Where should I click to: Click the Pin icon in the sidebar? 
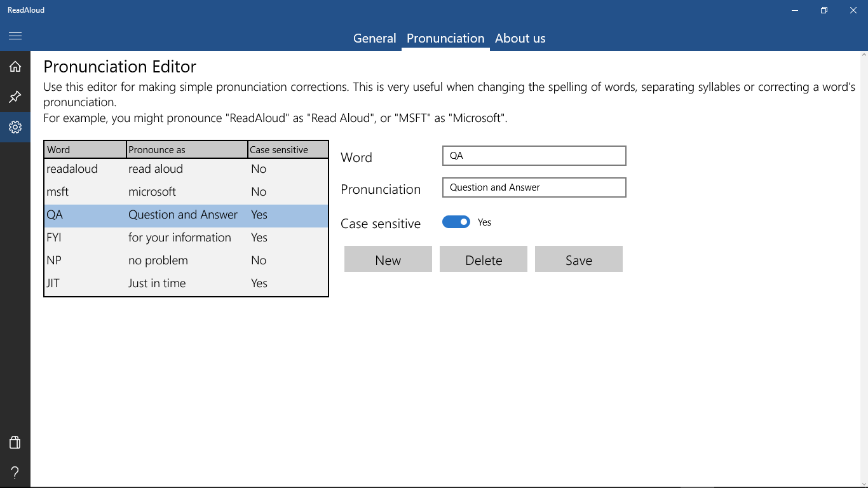click(15, 97)
